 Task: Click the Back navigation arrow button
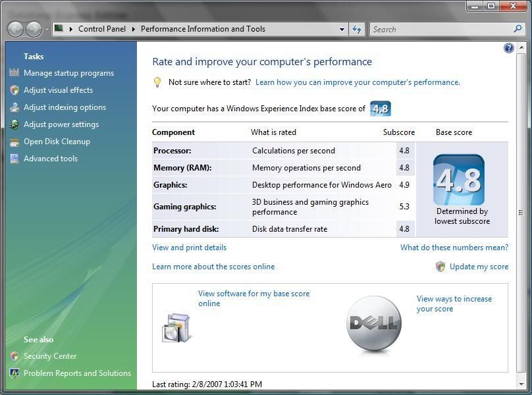(x=16, y=29)
